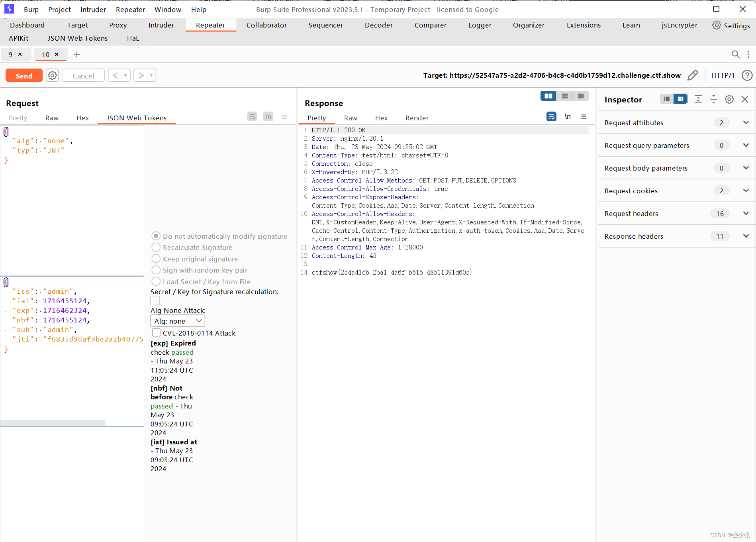Image resolution: width=756 pixels, height=542 pixels.
Task: Open the JSON Web Tokens top-level tab
Action: coord(78,38)
